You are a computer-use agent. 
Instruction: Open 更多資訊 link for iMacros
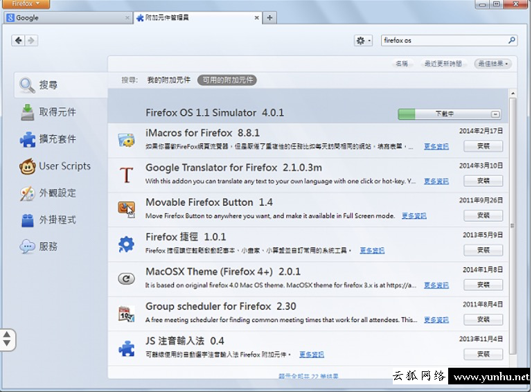[x=436, y=147]
